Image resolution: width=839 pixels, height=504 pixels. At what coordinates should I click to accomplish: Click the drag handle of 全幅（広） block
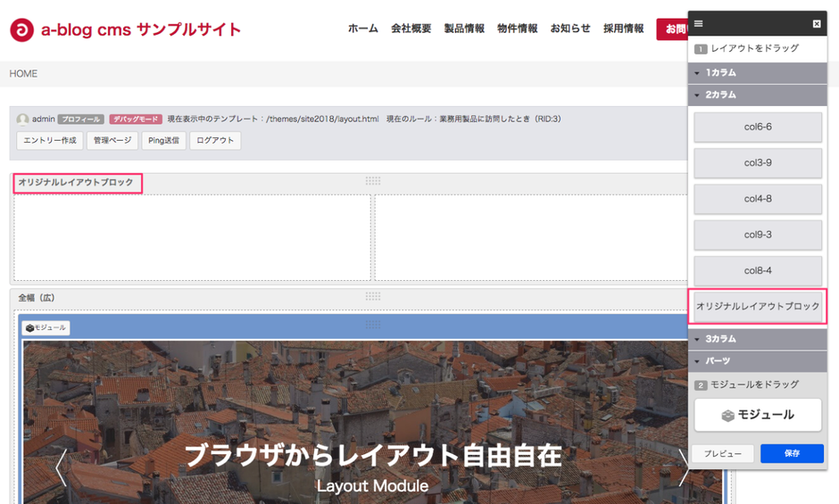point(373,297)
